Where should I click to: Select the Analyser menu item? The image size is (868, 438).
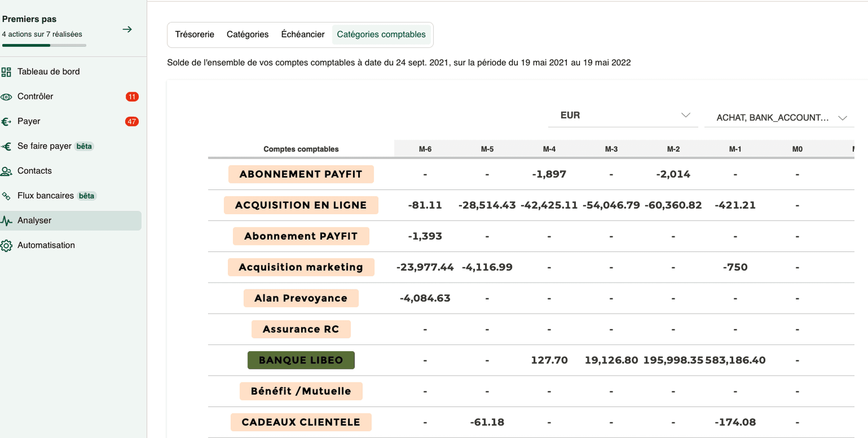[x=71, y=221]
